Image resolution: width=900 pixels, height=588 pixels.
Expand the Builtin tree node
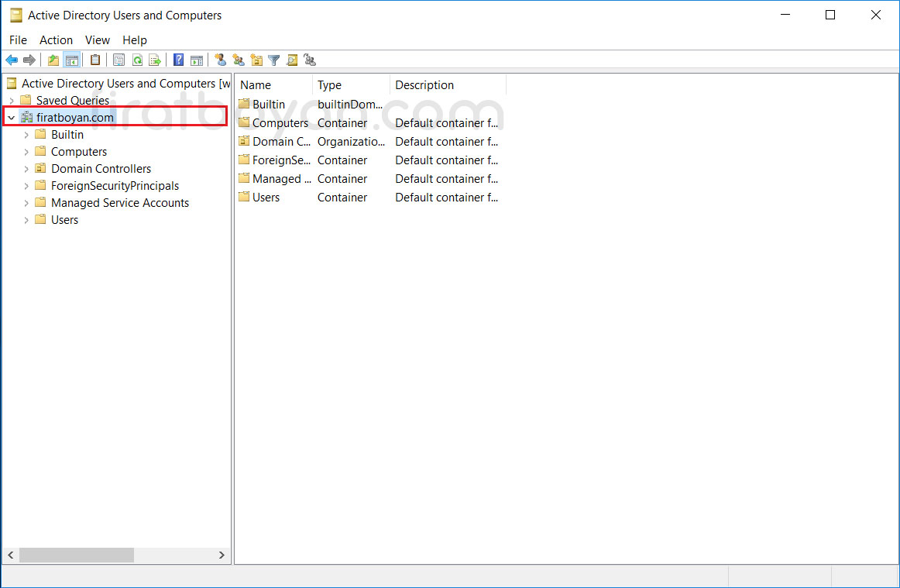(x=26, y=135)
